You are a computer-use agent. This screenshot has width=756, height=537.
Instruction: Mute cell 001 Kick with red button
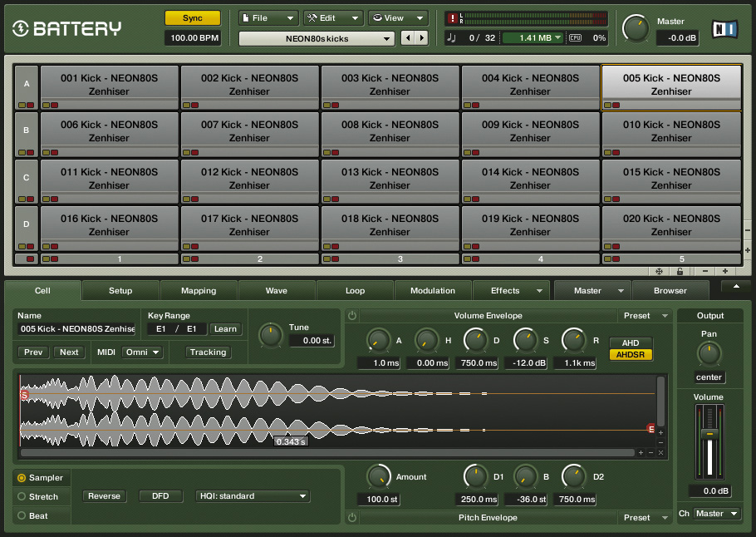click(54, 106)
